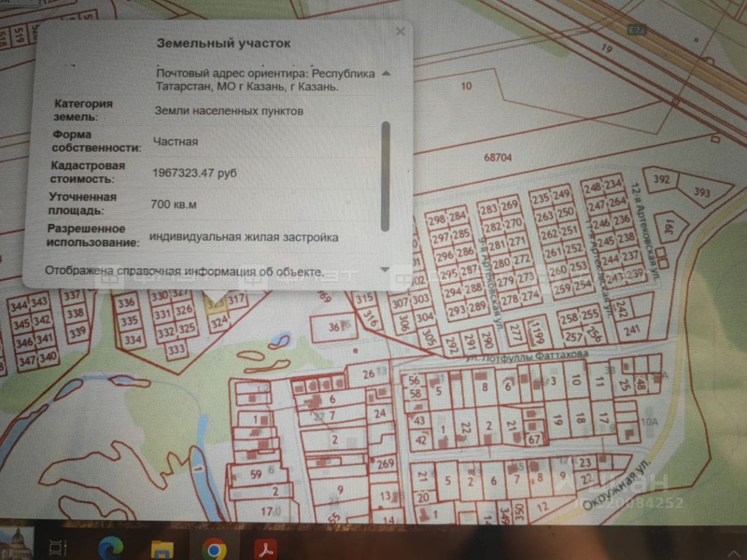
Task: Select the ownership value Частная
Action: tap(176, 142)
